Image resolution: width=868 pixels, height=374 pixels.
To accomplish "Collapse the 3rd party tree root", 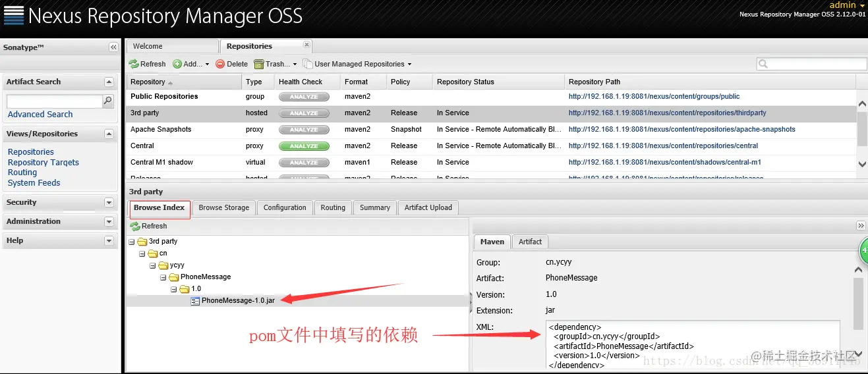I will pyautogui.click(x=132, y=242).
